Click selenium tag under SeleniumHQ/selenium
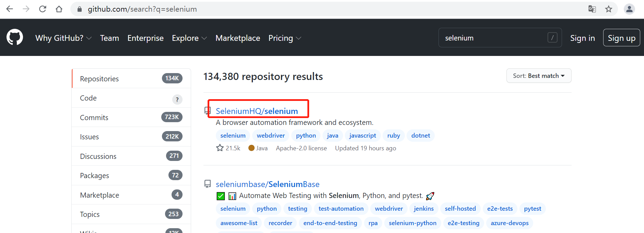 tap(233, 135)
